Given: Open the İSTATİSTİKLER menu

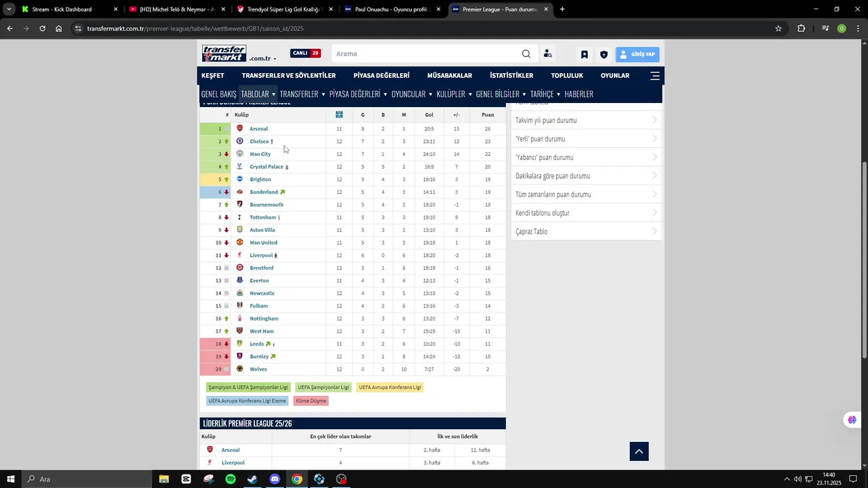Looking at the screenshot, I should click(x=512, y=76).
